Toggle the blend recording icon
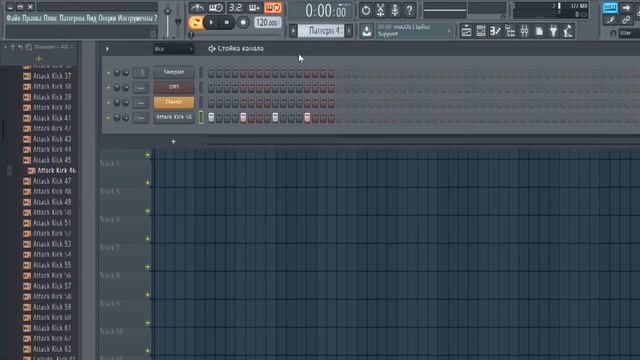The width and height of the screenshot is (640, 360). point(254,8)
